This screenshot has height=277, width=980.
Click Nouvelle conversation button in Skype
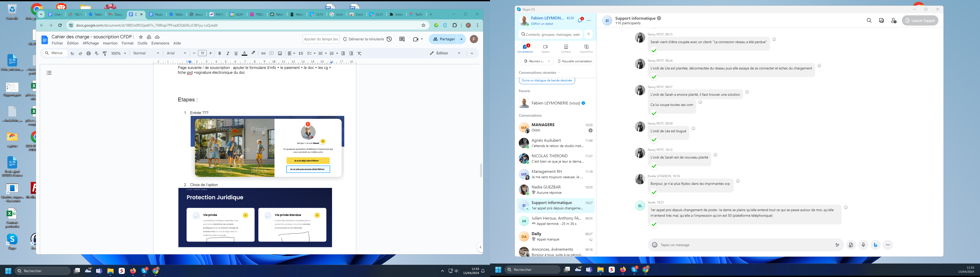[x=575, y=61]
